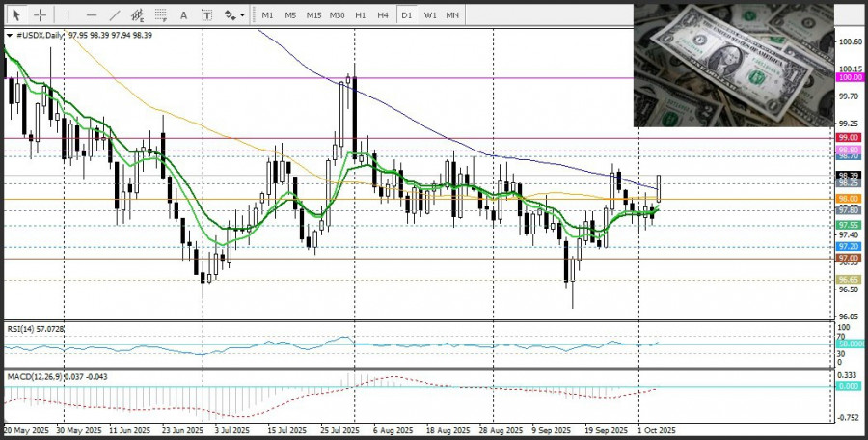Click the dollar bills thumbnail image
The height and width of the screenshot is (440, 868).
733,66
